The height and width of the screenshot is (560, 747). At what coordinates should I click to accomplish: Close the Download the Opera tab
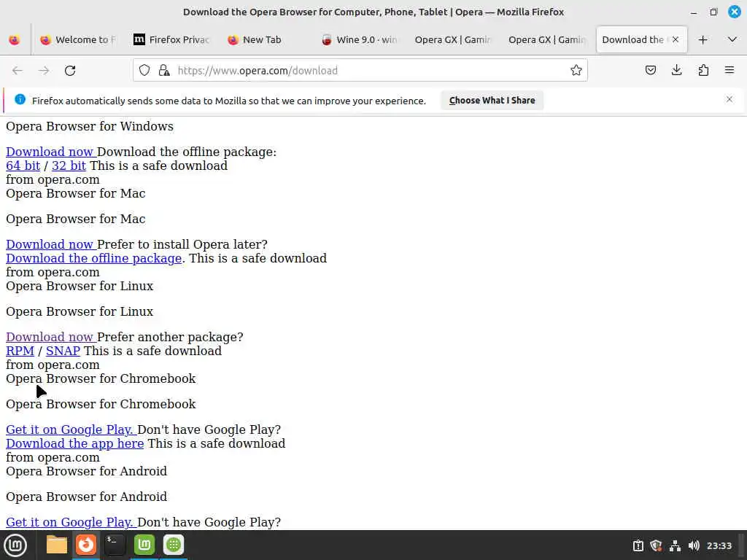(x=675, y=39)
